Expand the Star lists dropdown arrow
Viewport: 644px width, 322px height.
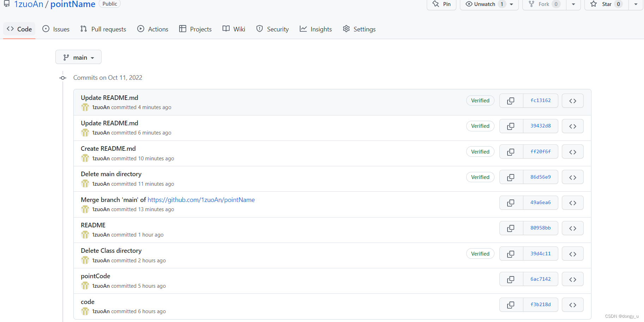point(636,4)
